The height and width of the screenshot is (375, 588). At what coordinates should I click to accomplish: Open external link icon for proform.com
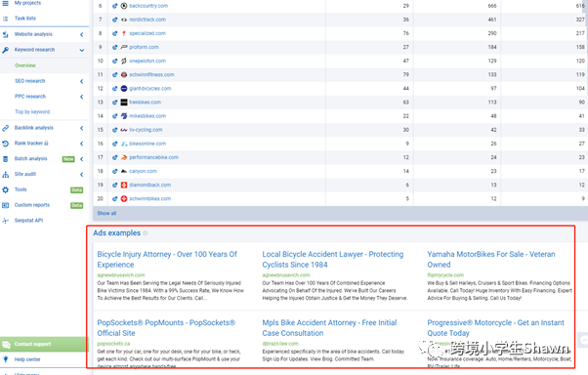(x=114, y=47)
